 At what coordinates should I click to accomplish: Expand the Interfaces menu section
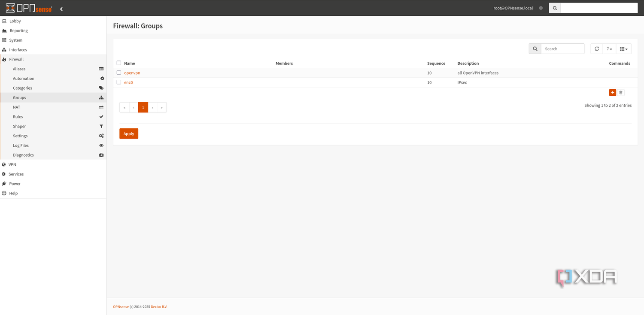click(53, 50)
